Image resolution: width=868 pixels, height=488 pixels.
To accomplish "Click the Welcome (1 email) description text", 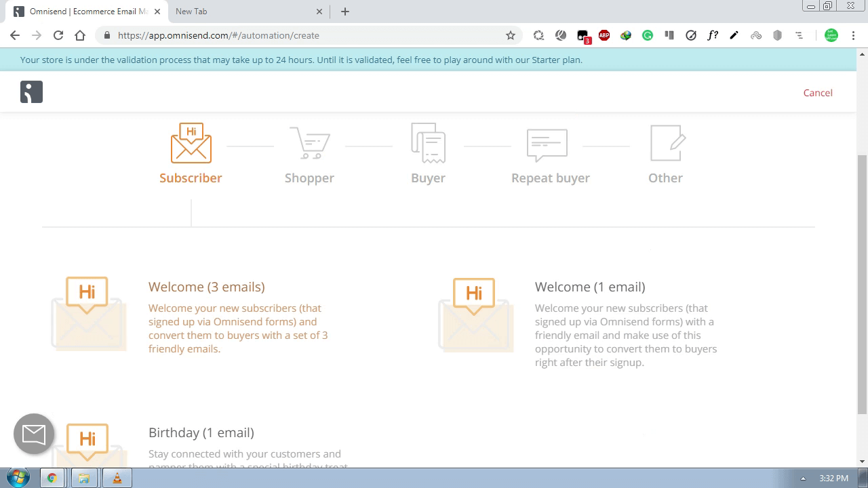I will (626, 335).
